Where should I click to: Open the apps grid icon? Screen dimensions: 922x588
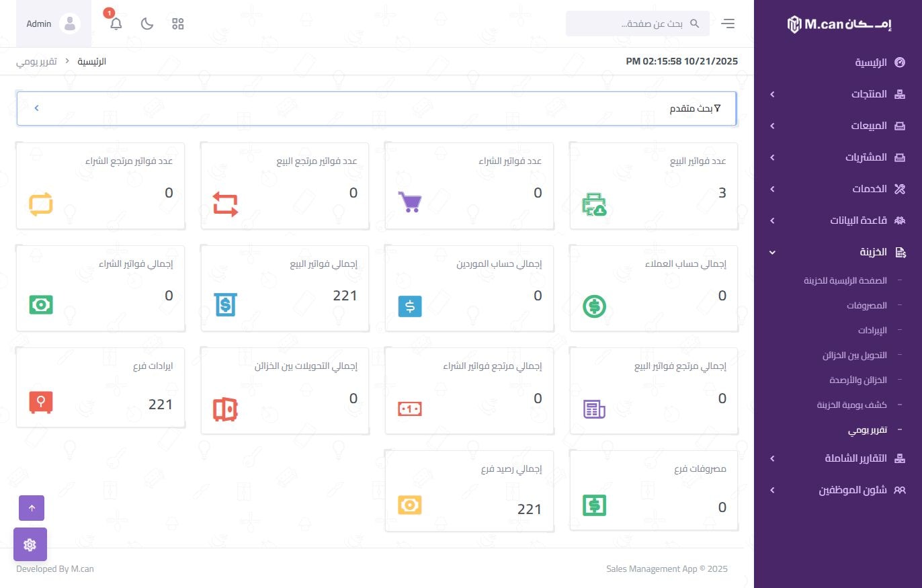point(178,24)
